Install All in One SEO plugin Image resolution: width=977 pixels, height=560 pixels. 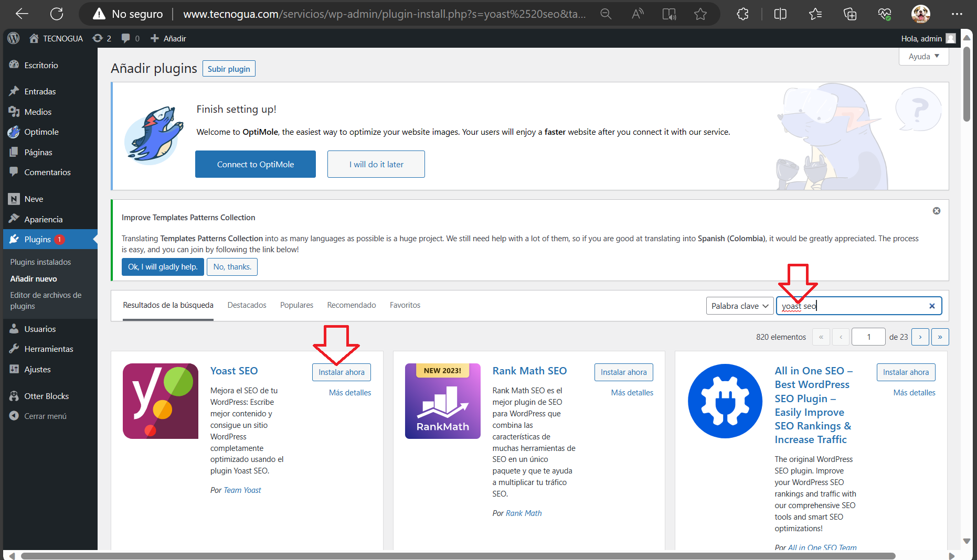tap(906, 372)
